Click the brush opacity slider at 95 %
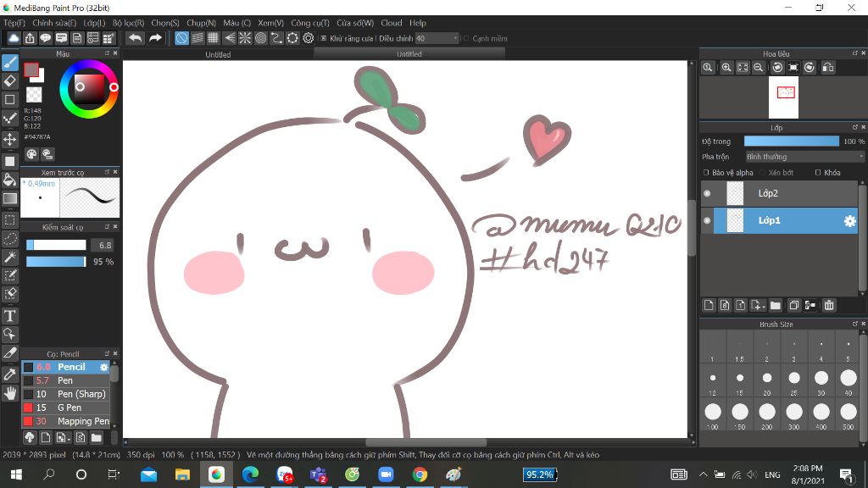Screen dimensions: 868x488 pyautogui.click(x=56, y=261)
